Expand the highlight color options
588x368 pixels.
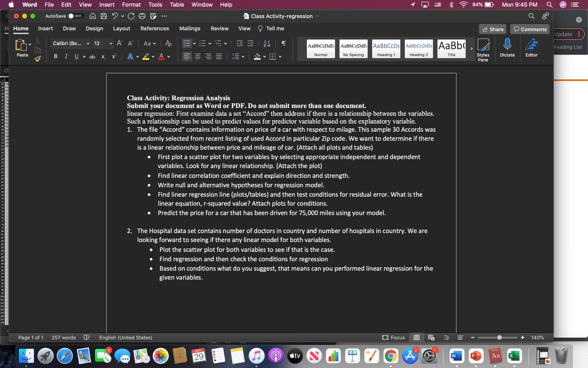tap(154, 56)
